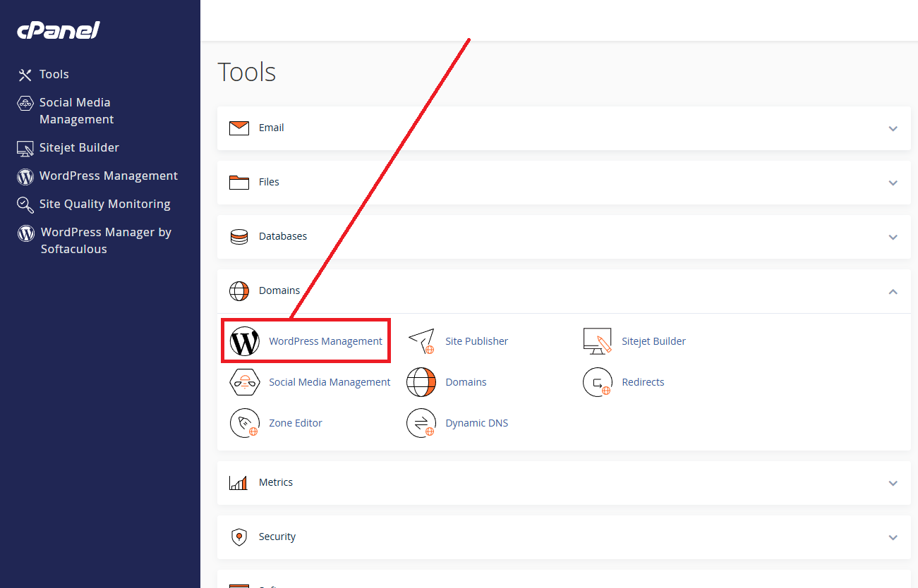Click the Domains section title

tap(279, 291)
